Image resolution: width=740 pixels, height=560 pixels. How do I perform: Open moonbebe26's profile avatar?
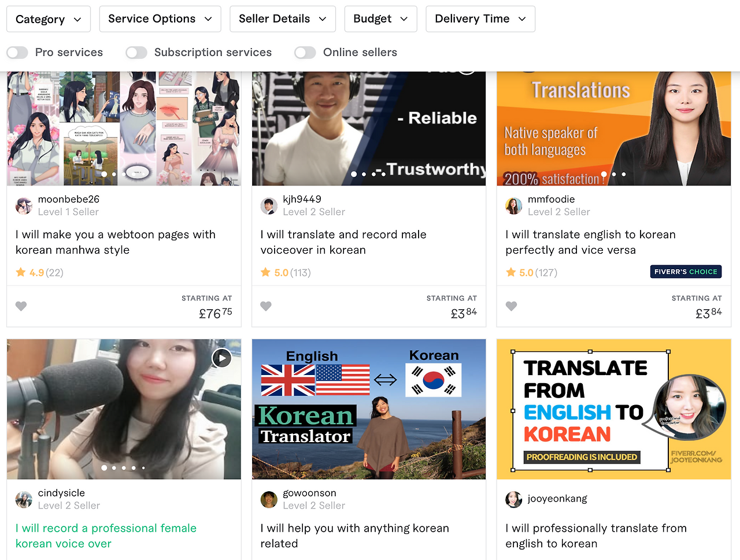coord(24,206)
